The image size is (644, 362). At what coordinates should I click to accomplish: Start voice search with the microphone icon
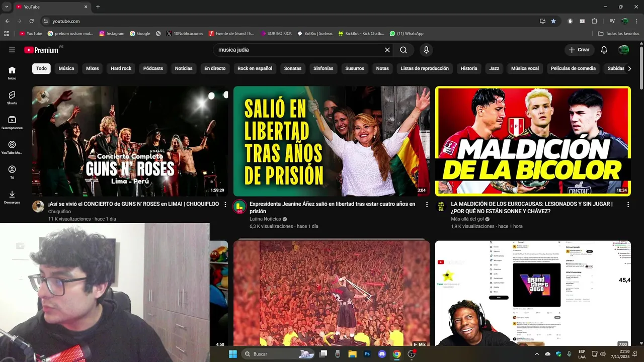point(426,50)
